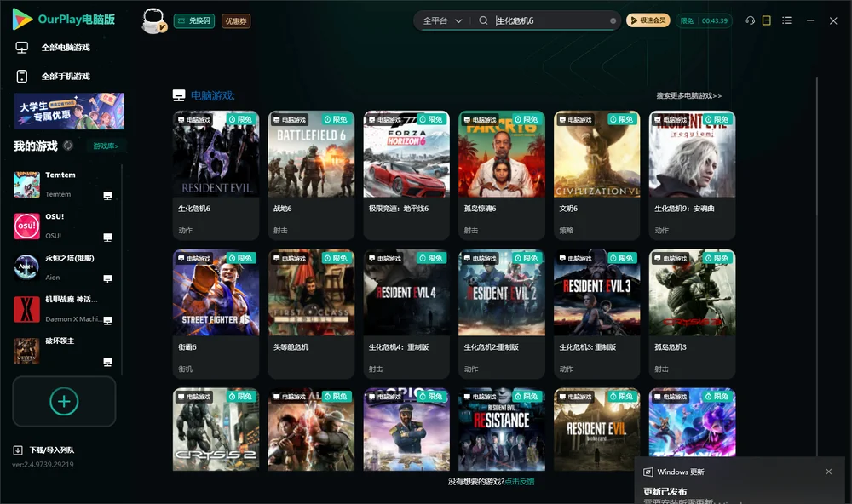Screen dimensions: 852x504
Task: Open the 优惠券 coupon button
Action: tap(236, 21)
